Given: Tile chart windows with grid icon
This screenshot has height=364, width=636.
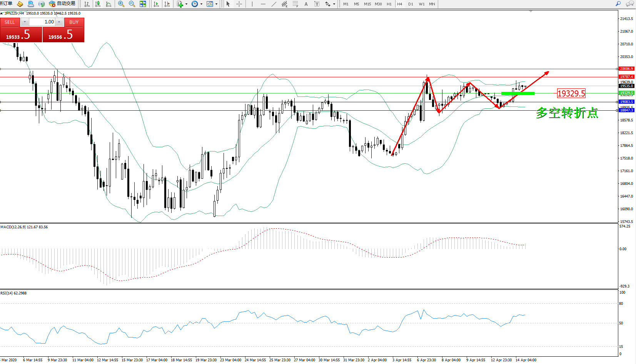Looking at the screenshot, I should coord(143,4).
